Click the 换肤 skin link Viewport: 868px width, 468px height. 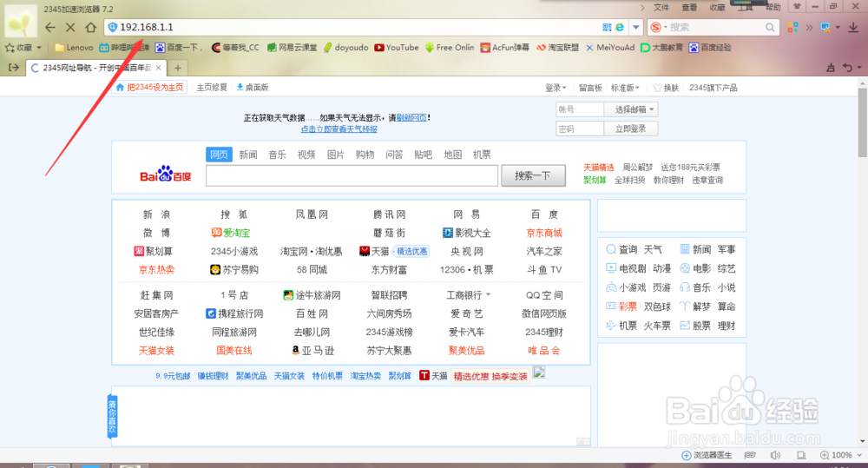click(x=666, y=88)
